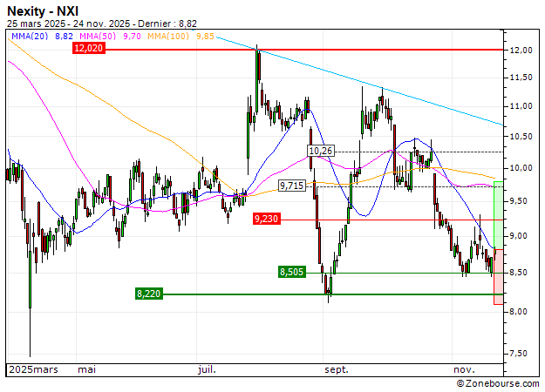Click the Nexity - NXI chart title
The image size is (545, 392).
click(42, 10)
